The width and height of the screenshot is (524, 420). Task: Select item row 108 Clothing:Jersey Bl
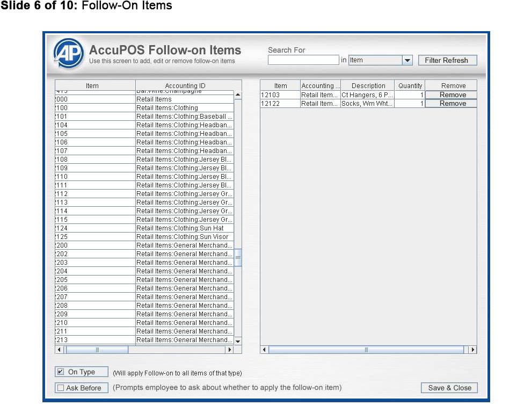(144, 160)
